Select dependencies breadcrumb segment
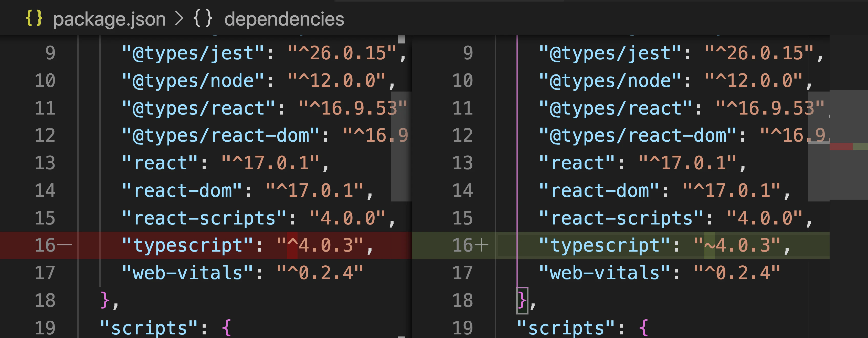The height and width of the screenshot is (338, 868). pos(284,19)
